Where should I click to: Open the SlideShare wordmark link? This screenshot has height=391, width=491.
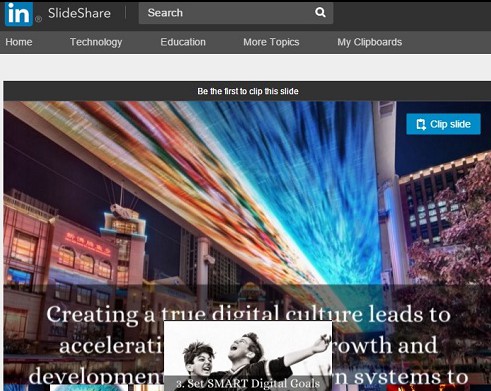79,13
